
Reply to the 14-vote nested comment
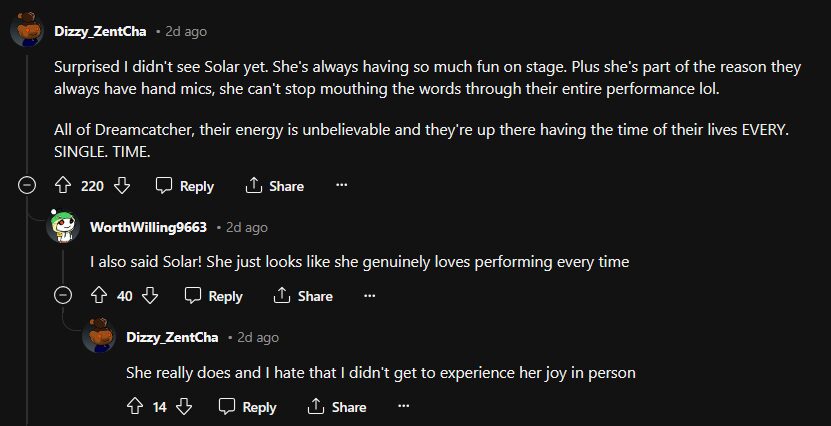248,407
